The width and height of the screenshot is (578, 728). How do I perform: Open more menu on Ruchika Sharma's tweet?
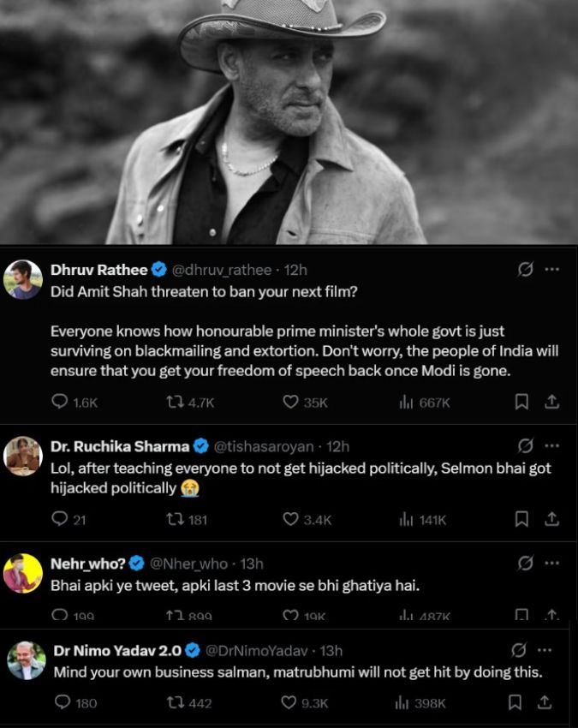pyautogui.click(x=552, y=445)
